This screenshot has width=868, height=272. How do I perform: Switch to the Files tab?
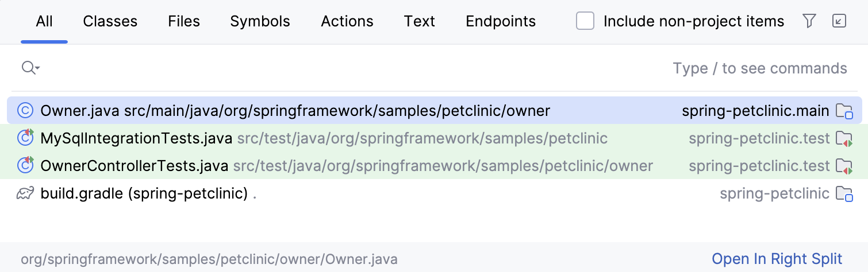[184, 22]
